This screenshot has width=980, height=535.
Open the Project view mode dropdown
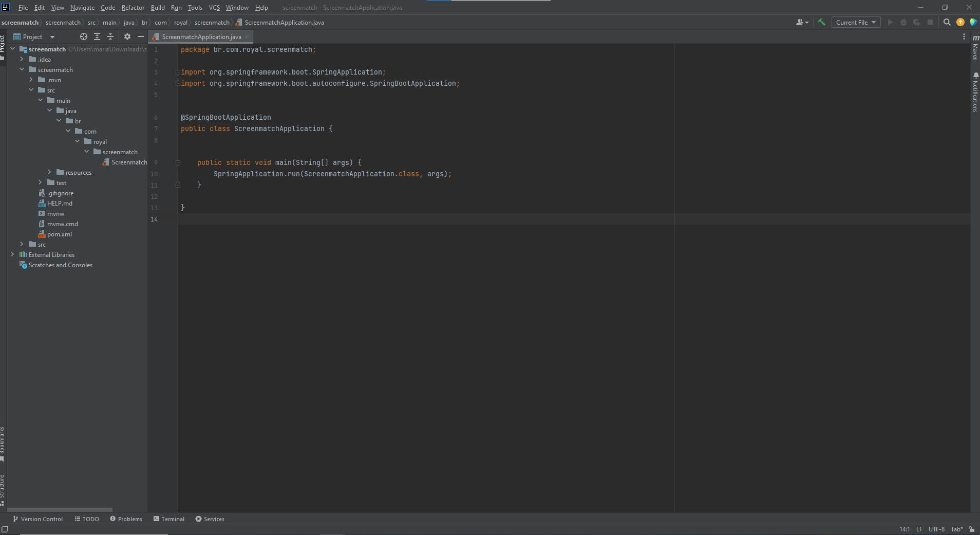pos(34,36)
